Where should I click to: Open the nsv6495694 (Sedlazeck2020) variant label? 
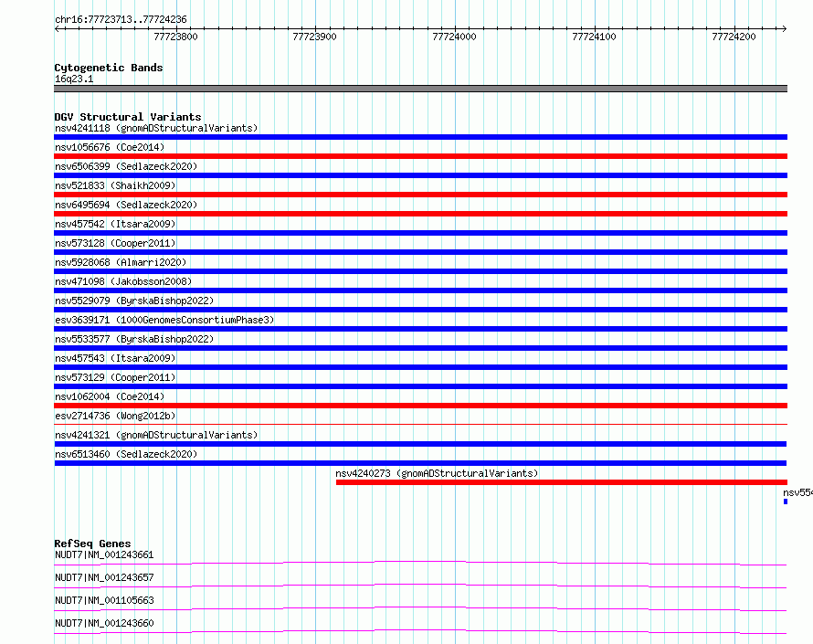126,205
